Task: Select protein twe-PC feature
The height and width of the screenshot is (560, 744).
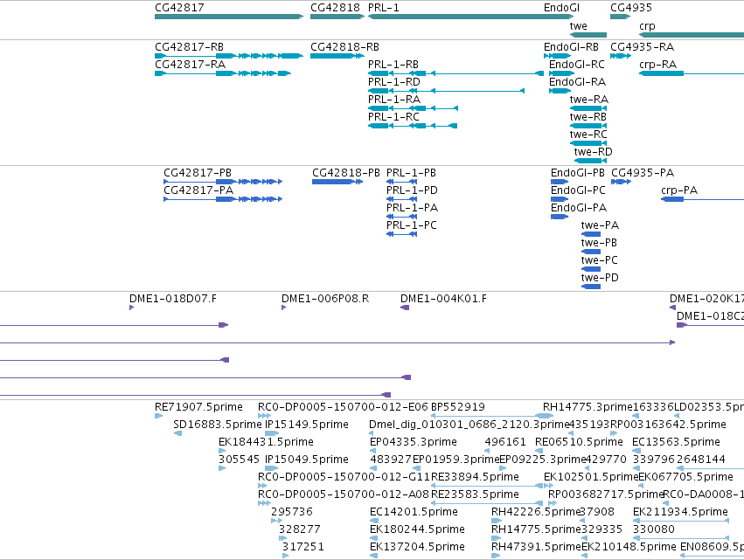Action: point(591,269)
